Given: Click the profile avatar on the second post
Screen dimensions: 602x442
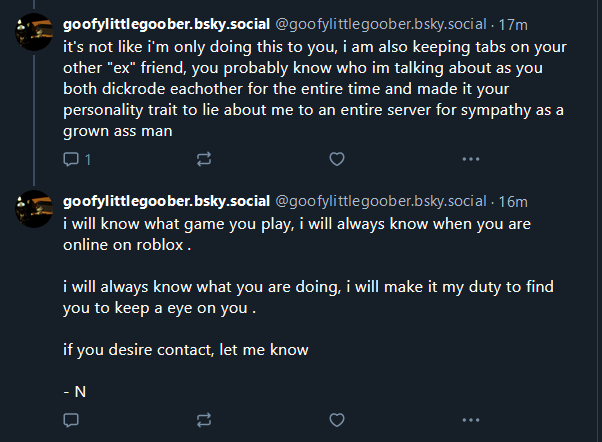Looking at the screenshot, I should [x=34, y=208].
